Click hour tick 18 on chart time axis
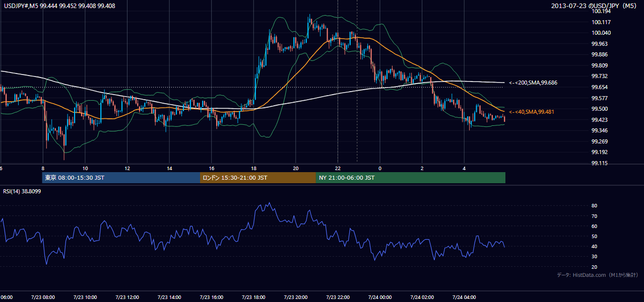This screenshot has width=644, height=302. [x=253, y=169]
